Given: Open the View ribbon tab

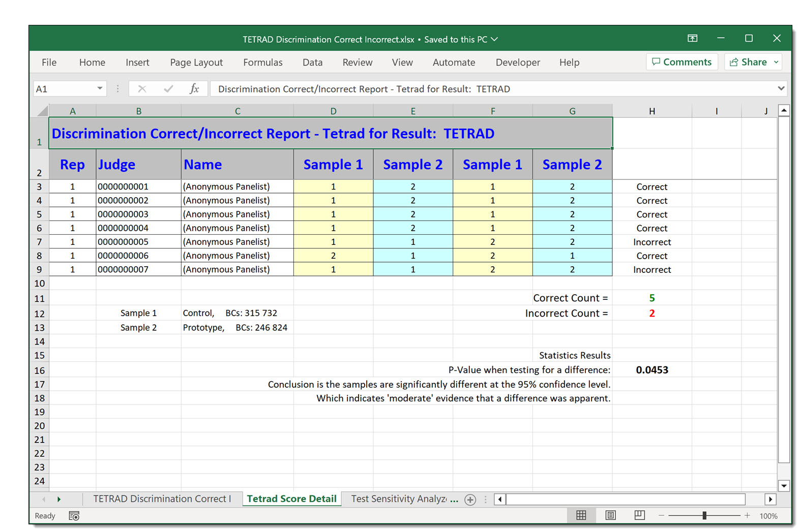Looking at the screenshot, I should click(x=402, y=62).
